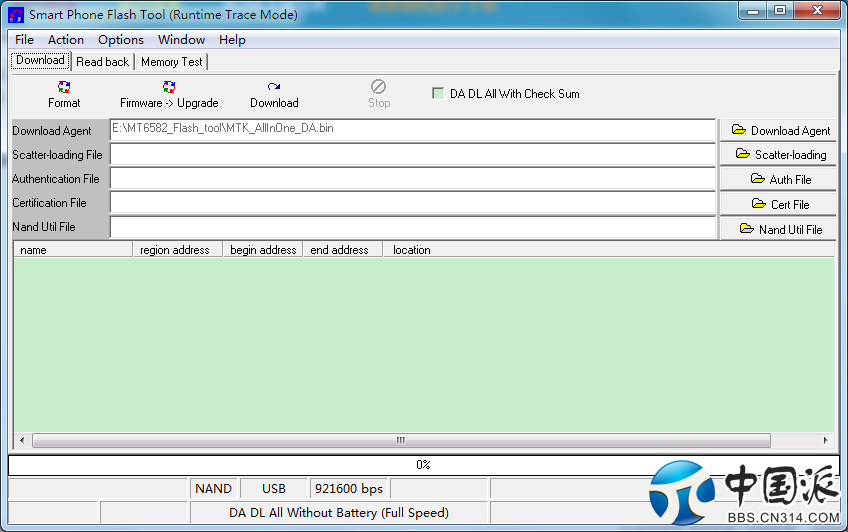848x532 pixels.
Task: Click the scrollbar right arrow
Action: click(x=825, y=440)
